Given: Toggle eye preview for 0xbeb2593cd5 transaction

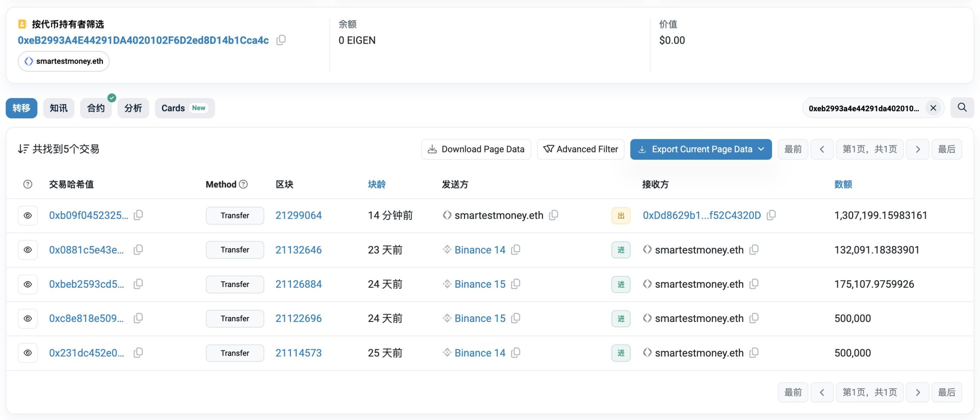Looking at the screenshot, I should coord(28,284).
